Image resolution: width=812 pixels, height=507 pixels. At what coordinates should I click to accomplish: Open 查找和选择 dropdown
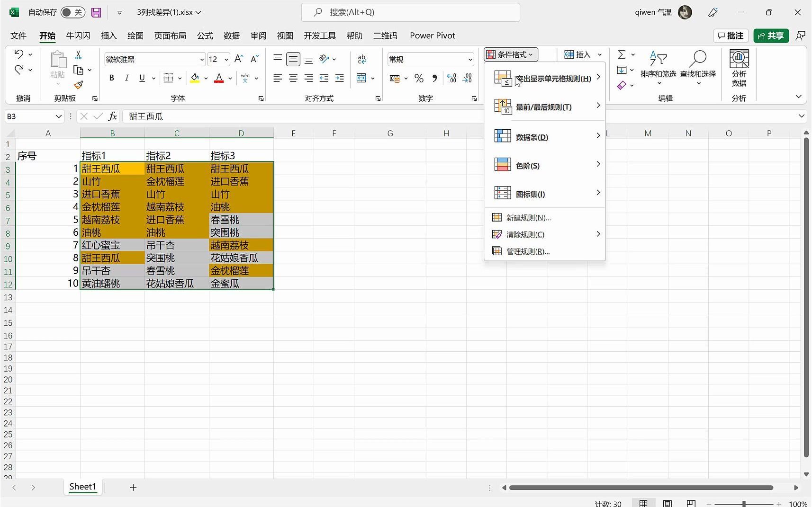(698, 68)
